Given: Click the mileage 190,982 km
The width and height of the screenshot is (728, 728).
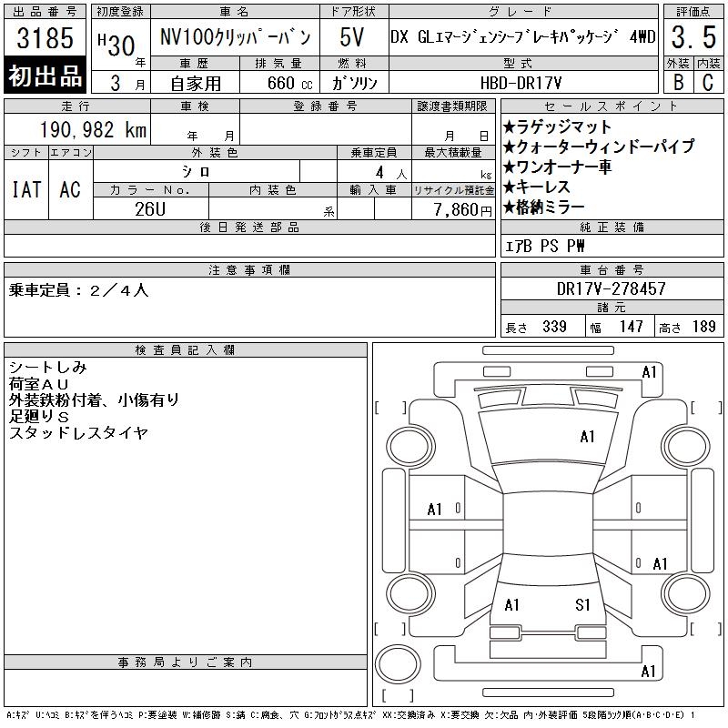Looking at the screenshot, I should (x=93, y=130).
